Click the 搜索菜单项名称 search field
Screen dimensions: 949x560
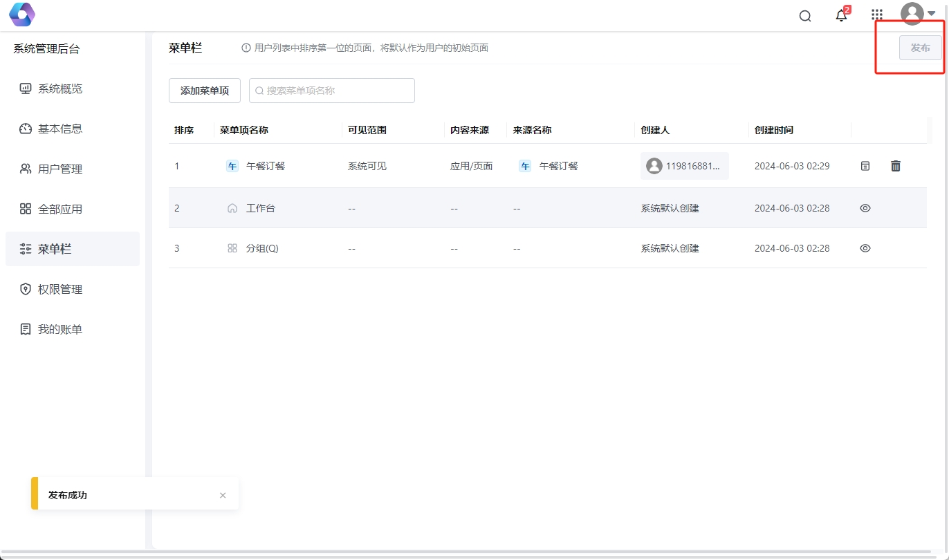pyautogui.click(x=331, y=91)
